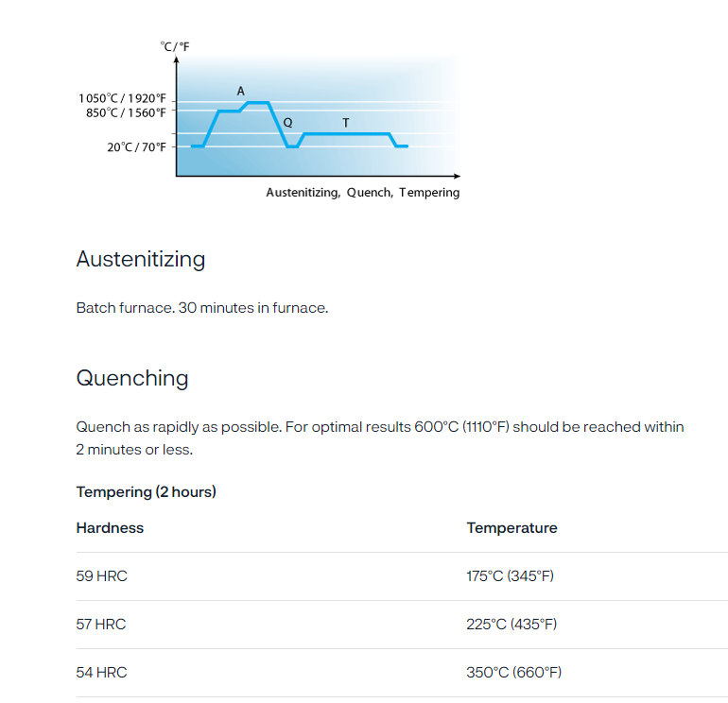This screenshot has width=728, height=703.
Task: Click the Hardness column header
Action: pos(110,528)
